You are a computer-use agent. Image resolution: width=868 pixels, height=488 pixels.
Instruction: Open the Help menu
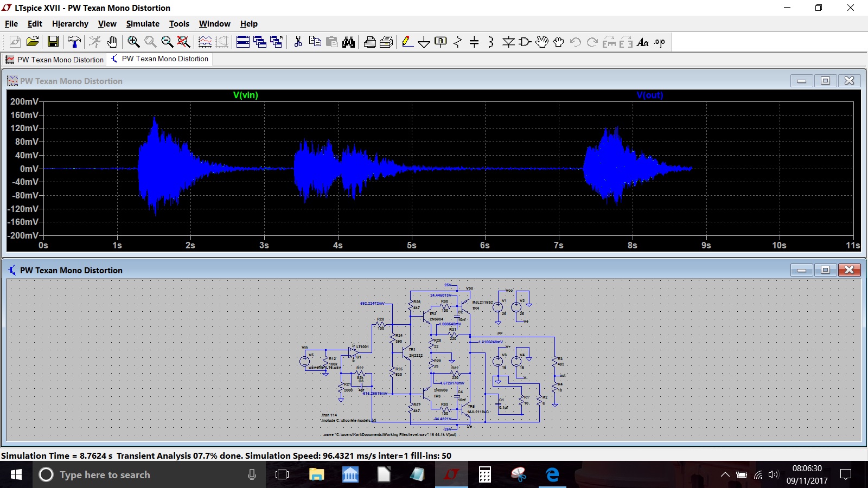(249, 24)
